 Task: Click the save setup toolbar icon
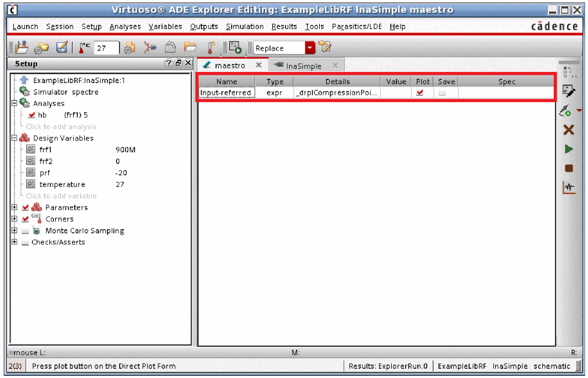[21, 48]
